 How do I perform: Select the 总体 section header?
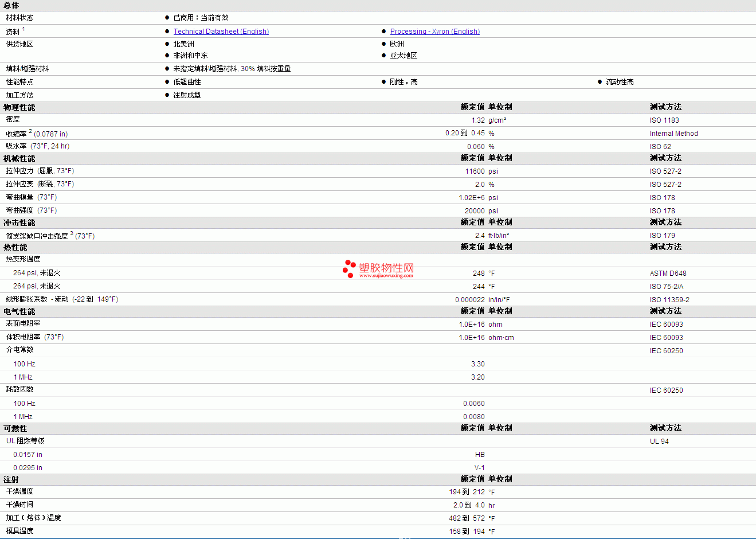point(11,5)
